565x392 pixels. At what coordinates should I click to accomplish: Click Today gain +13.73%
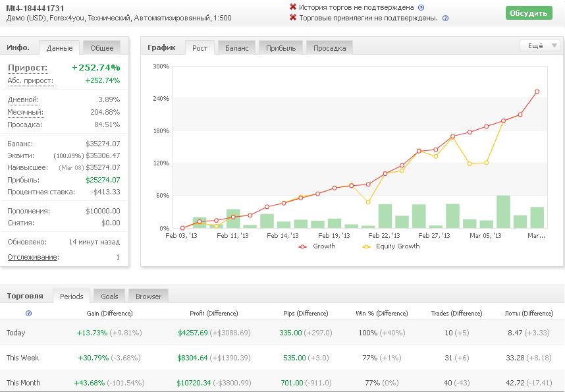pos(92,333)
